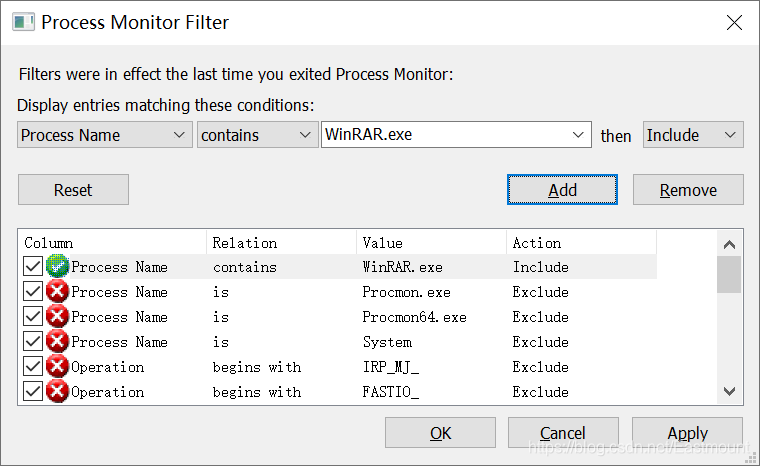This screenshot has height=466, width=760.
Task: Toggle the Procmon.exe filter checkbox
Action: pos(33,292)
